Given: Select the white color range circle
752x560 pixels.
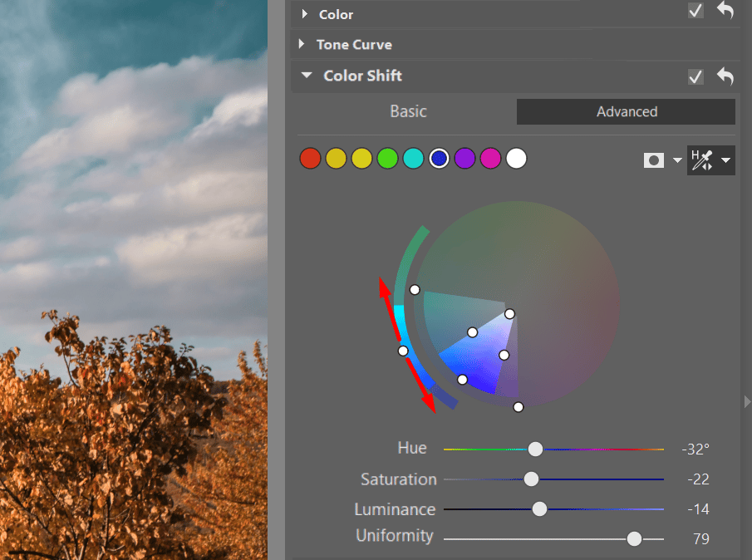Looking at the screenshot, I should (x=516, y=158).
